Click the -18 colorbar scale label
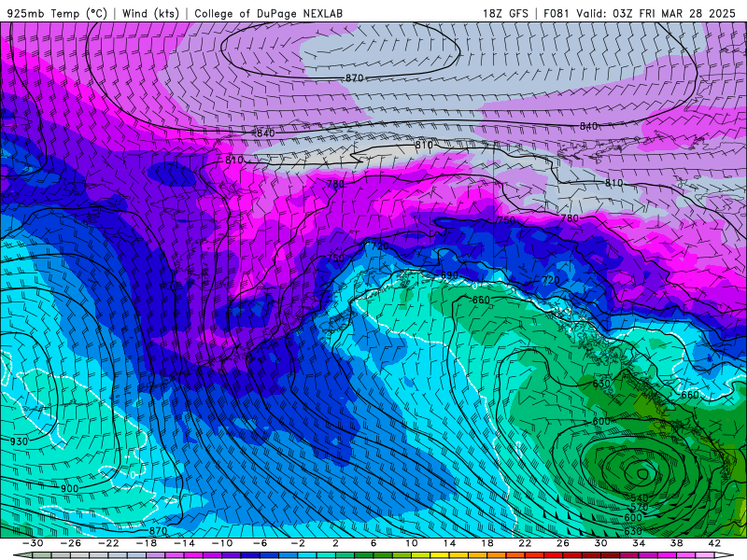Viewport: 747px width, 560px height. (147, 543)
